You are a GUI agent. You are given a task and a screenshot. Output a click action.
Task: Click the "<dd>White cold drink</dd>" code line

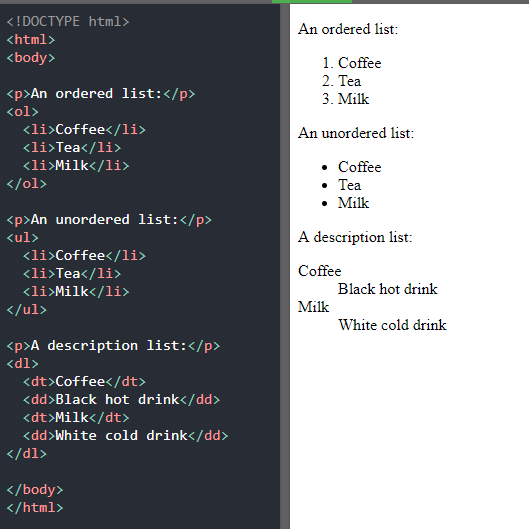(126, 436)
